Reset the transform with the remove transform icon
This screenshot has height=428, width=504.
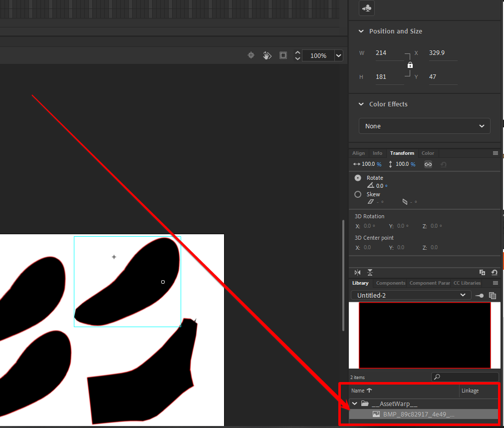tap(494, 272)
